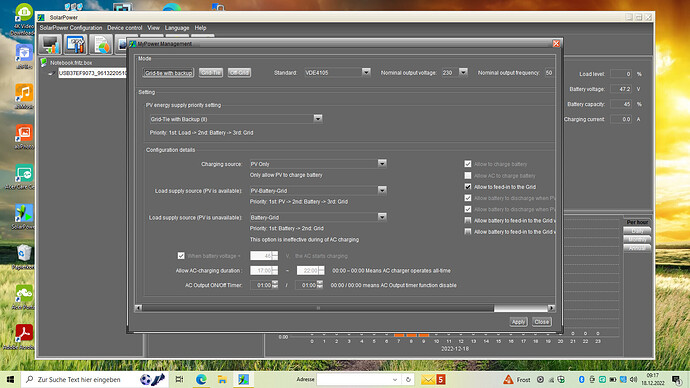Click the dialog's horizontal scrollbar thumb

(x=318, y=308)
